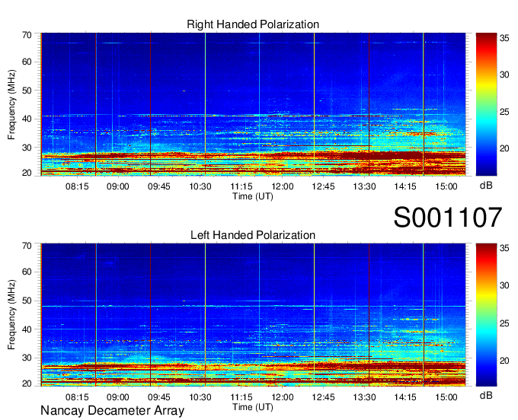Select the 20 frequency tick on Right Handed plot
Screen dimensions: 518x420
coord(27,173)
